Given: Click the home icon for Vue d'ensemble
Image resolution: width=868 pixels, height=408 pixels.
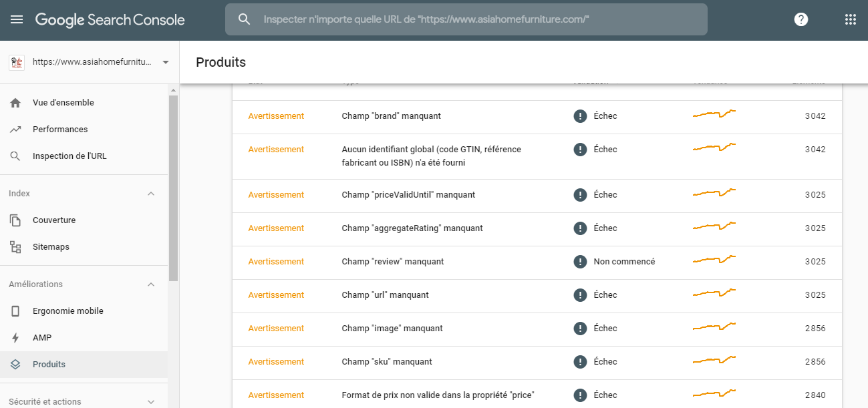Looking at the screenshot, I should (x=15, y=103).
